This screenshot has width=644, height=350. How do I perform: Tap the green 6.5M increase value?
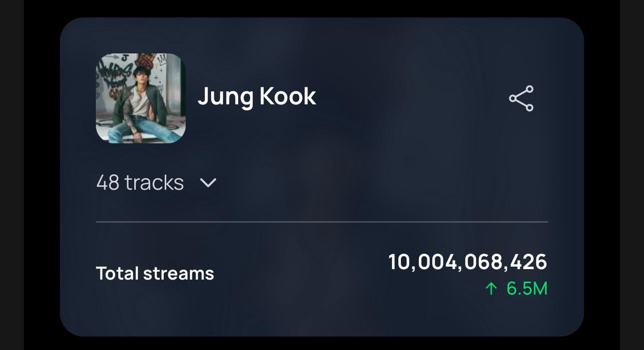click(527, 289)
